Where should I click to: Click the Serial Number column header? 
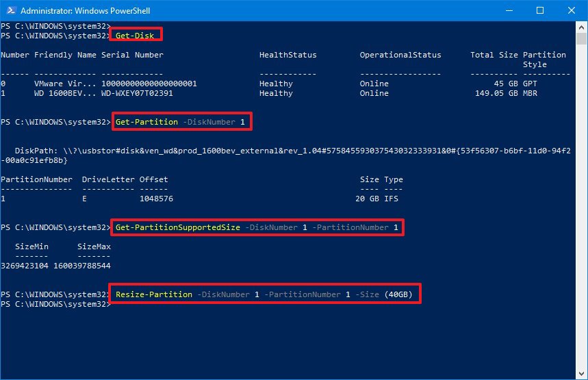click(x=132, y=55)
